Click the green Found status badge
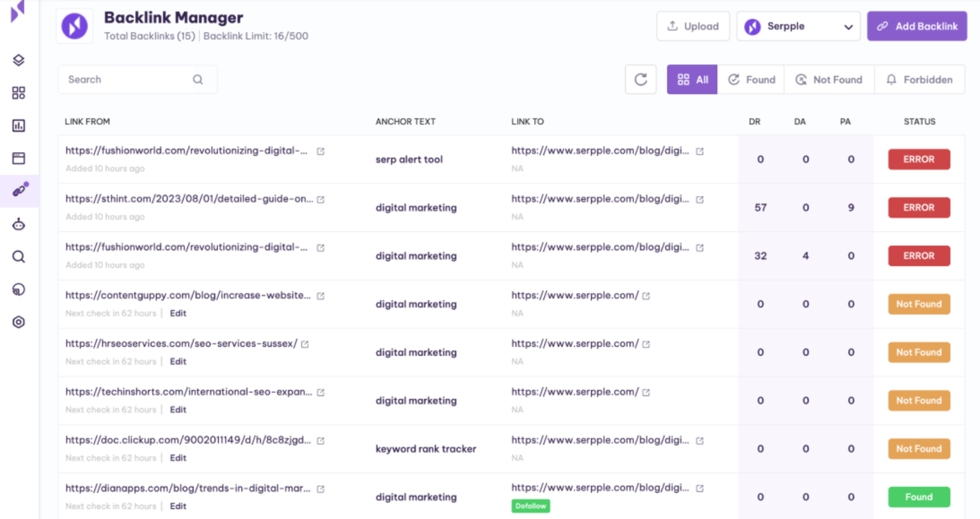 click(x=919, y=497)
